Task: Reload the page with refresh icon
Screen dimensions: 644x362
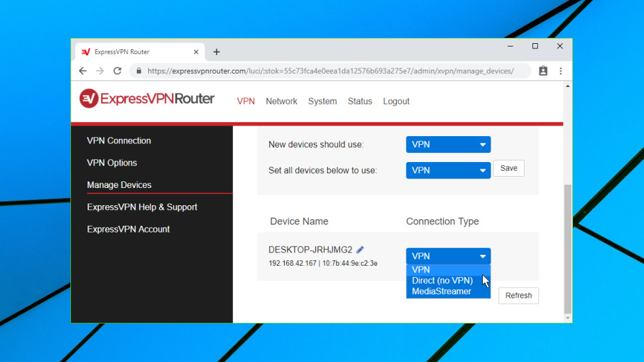Action: click(118, 71)
